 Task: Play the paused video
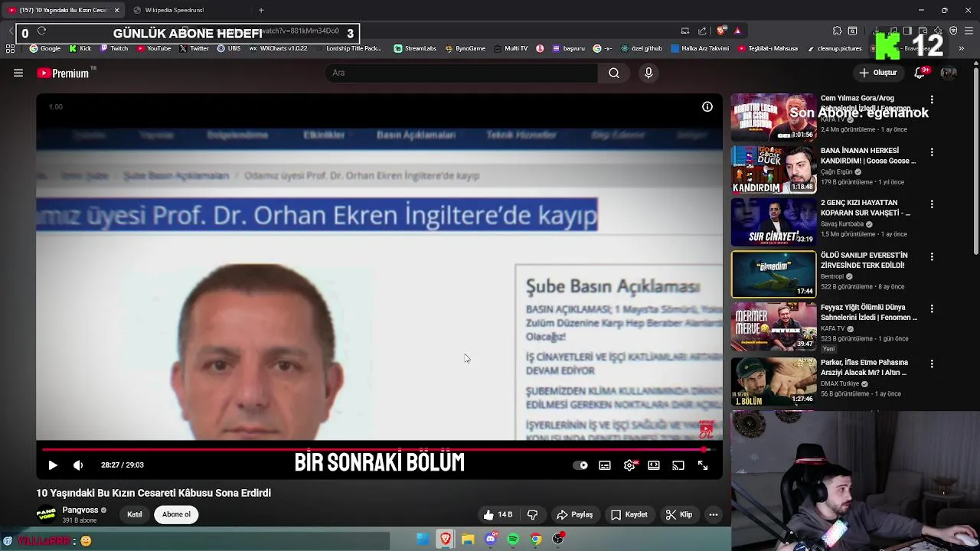pos(53,465)
